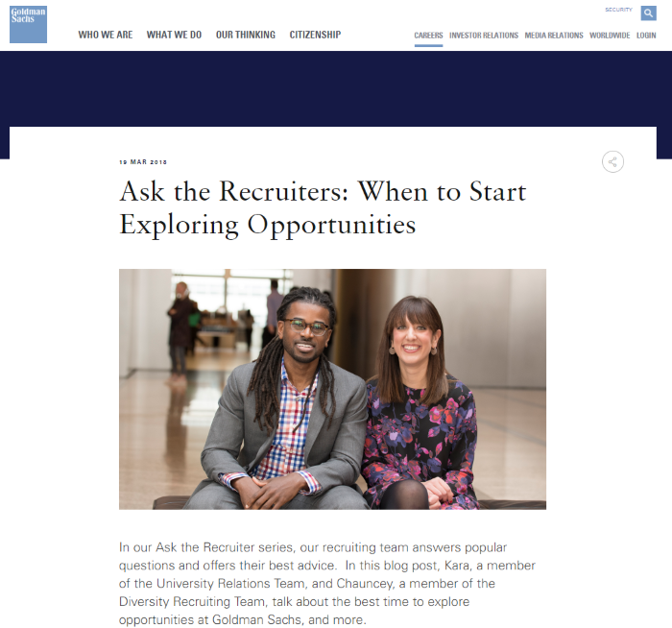Open the What We Do menu

(x=174, y=36)
